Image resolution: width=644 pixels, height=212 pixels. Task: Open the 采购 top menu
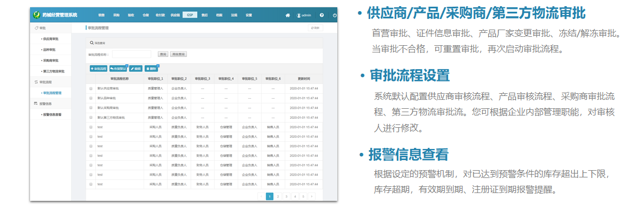tap(116, 15)
